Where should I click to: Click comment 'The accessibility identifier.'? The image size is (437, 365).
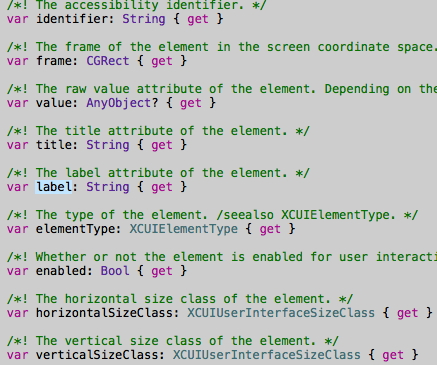pyautogui.click(x=137, y=5)
